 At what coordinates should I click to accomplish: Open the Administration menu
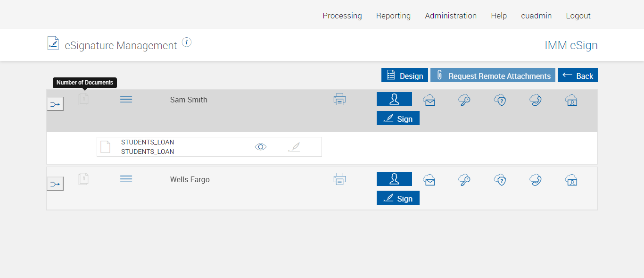point(451,16)
